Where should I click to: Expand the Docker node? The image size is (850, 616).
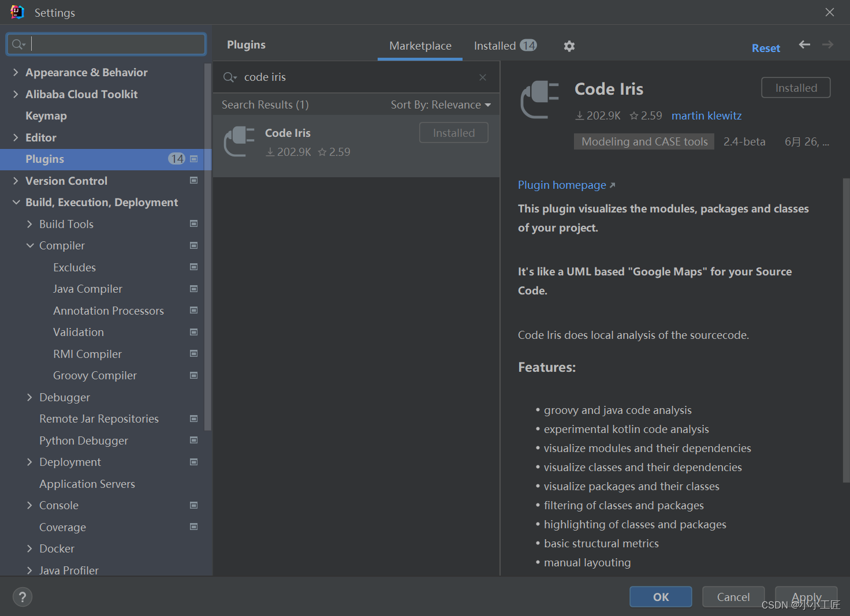pyautogui.click(x=29, y=548)
